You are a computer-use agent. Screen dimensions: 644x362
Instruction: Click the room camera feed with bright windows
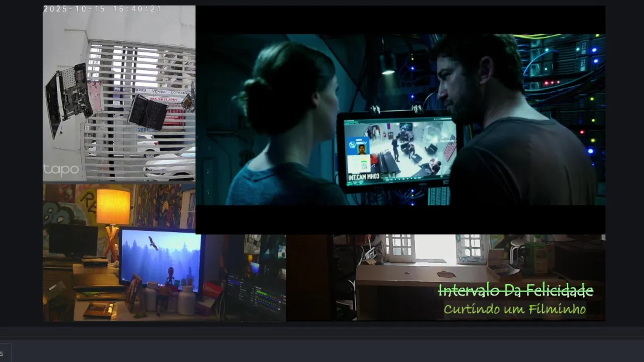click(x=446, y=278)
